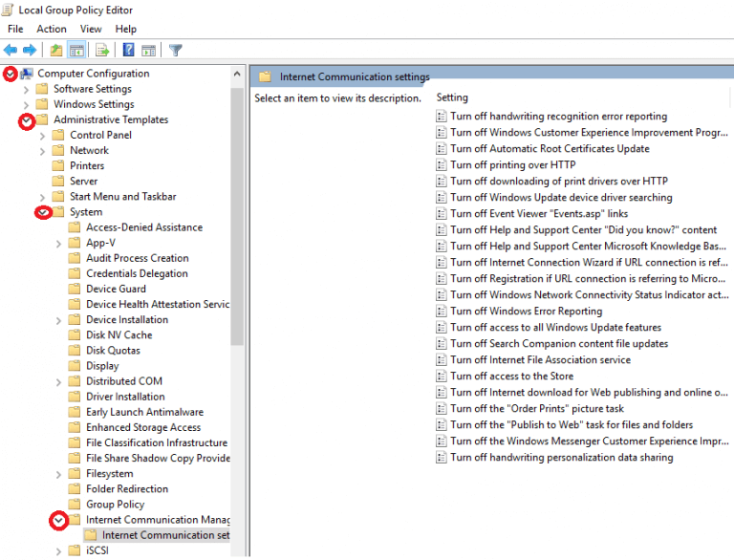Click the tree pane vertical scrollbar thumb
734x560 pixels.
coord(237,216)
